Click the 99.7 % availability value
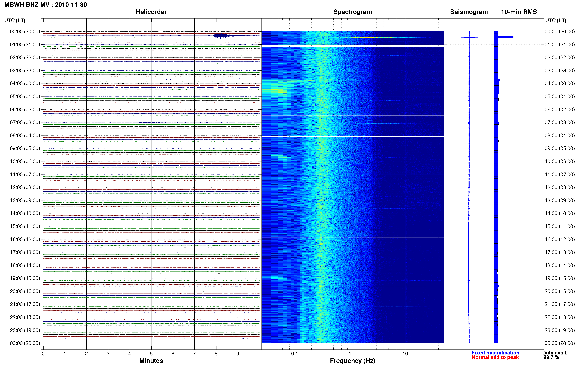This screenshot has width=588, height=368. 551,357
